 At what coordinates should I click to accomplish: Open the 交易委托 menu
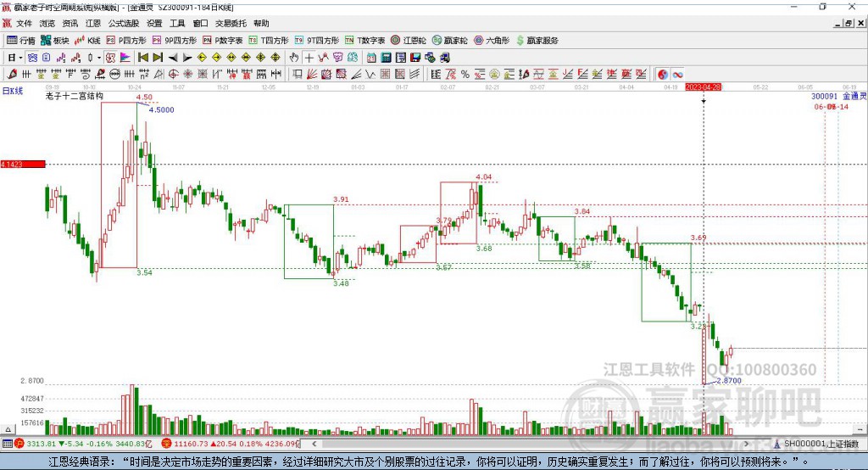(x=231, y=23)
